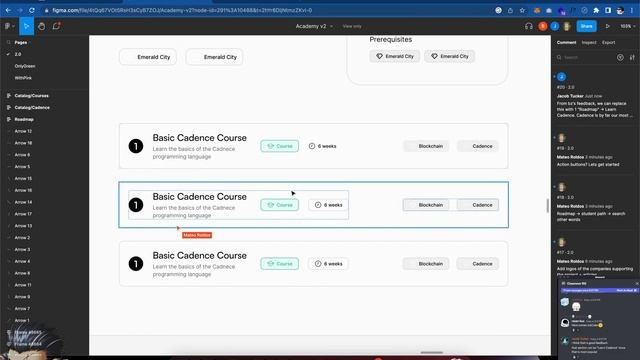Click the blue Share button
This screenshot has height=360, width=640.
pos(586,26)
